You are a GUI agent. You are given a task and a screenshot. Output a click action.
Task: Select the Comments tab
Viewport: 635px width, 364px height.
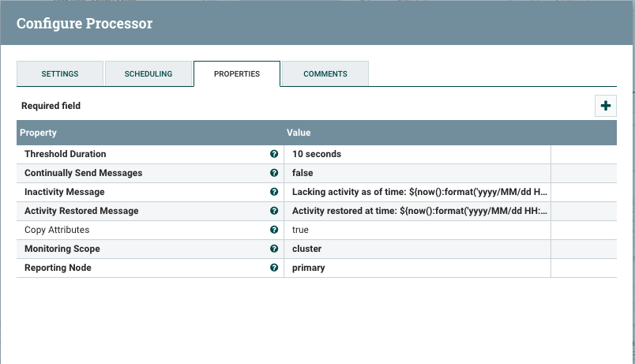point(325,73)
